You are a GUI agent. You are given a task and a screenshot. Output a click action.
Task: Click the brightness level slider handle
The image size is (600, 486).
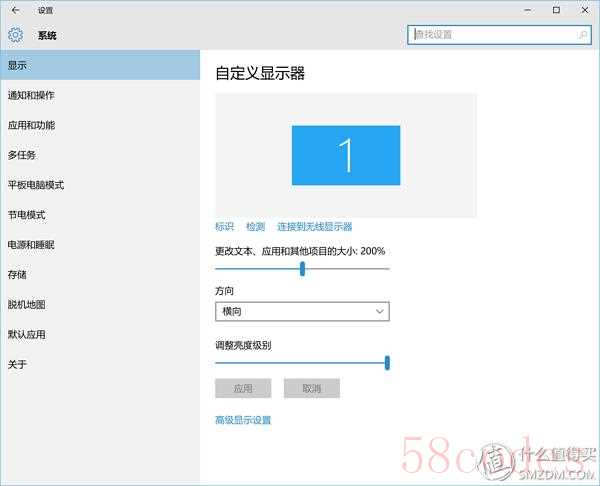tap(387, 363)
